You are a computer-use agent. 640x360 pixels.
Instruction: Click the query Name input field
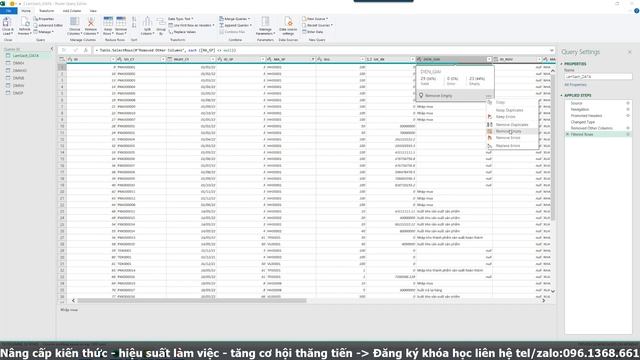(598, 77)
